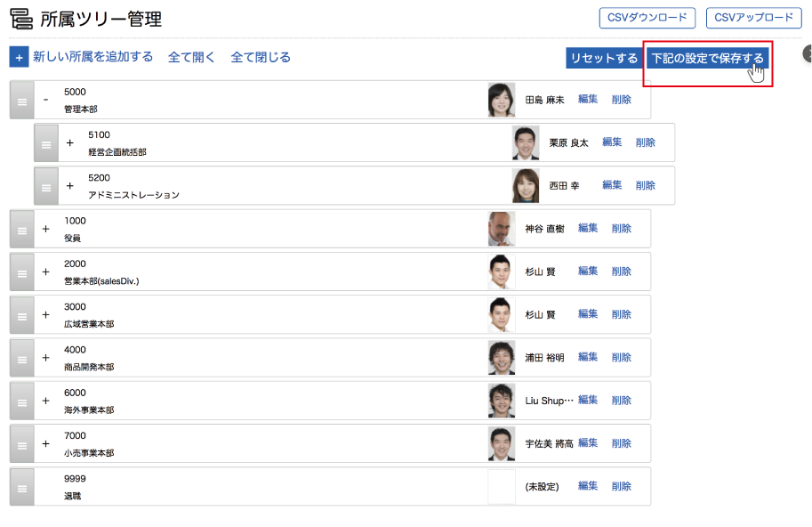Click the 海外事業本部 department name

click(x=89, y=410)
